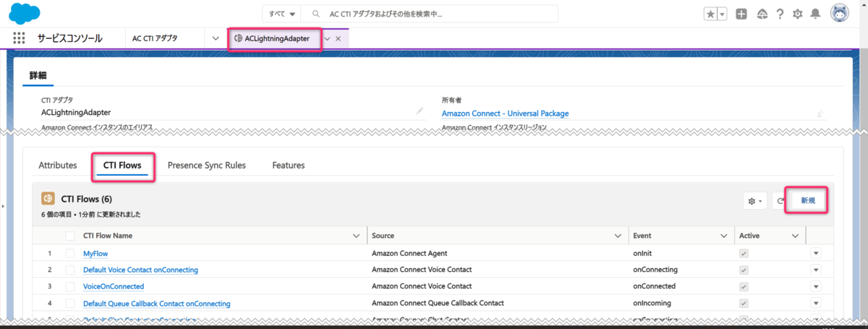Screen dimensions: 868x329
Task: Refresh the CTI Flows list
Action: (x=780, y=201)
